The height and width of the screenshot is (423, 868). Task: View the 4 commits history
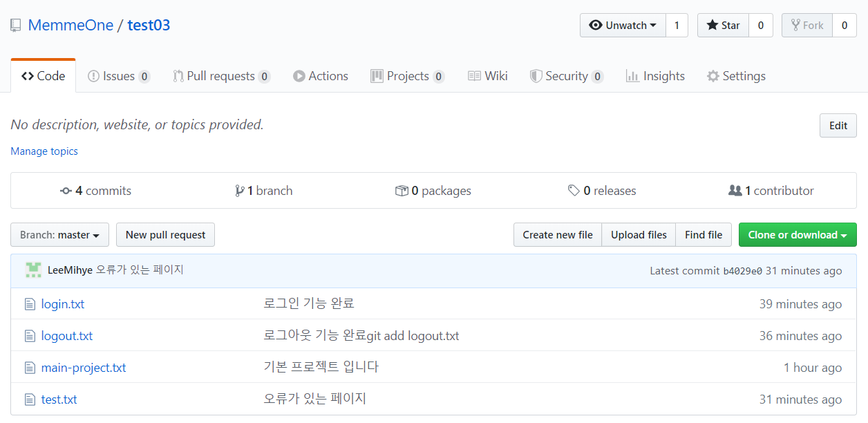point(95,191)
